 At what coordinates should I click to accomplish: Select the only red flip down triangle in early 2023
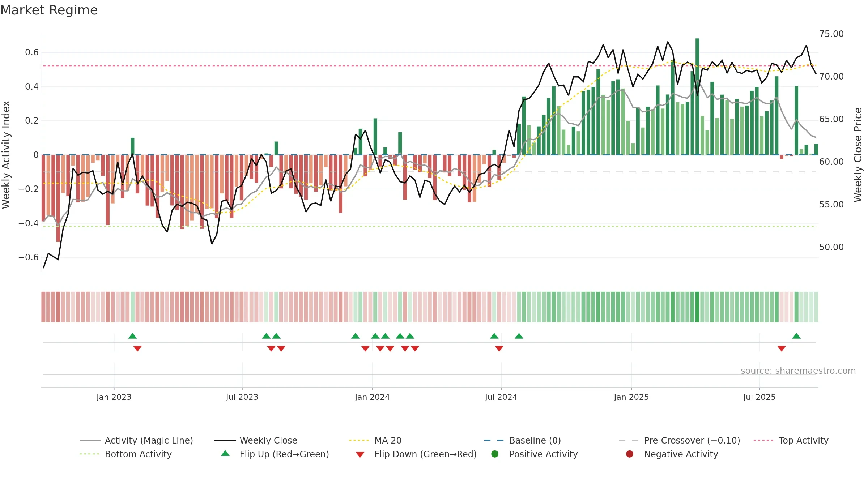pyautogui.click(x=137, y=348)
